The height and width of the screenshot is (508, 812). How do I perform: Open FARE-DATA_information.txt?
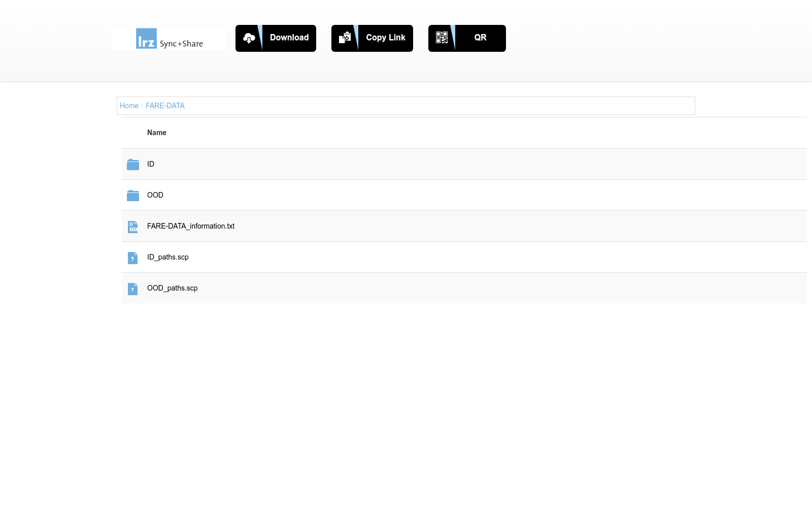point(191,226)
